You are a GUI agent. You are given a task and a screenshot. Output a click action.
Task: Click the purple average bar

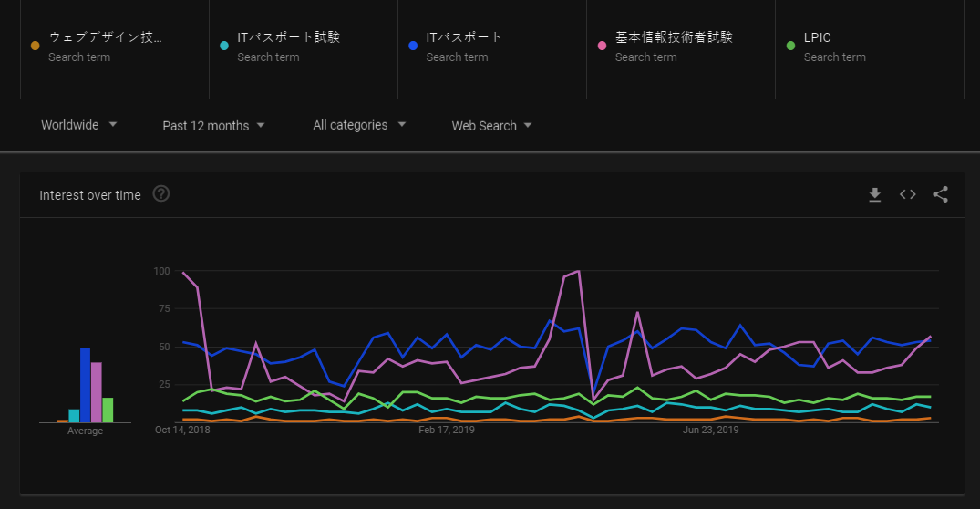97,392
